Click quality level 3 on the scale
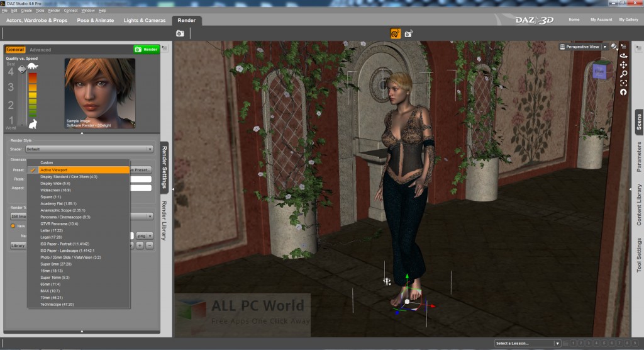Viewport: 644px width, 350px height. (x=11, y=87)
